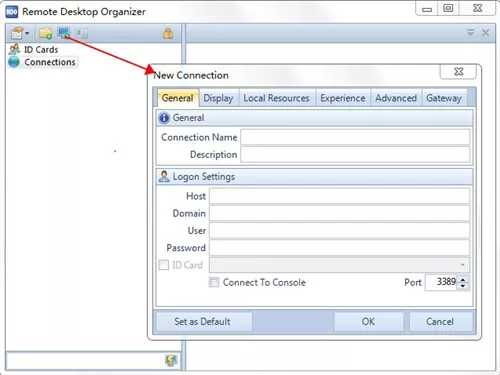Switch to the Advanced tab
The image size is (500, 375).
click(396, 98)
